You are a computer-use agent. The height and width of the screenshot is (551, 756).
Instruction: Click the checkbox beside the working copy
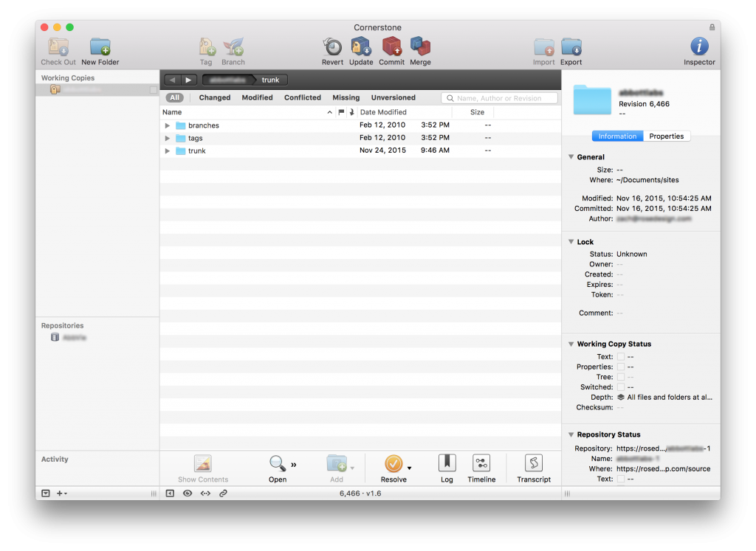[x=154, y=90]
